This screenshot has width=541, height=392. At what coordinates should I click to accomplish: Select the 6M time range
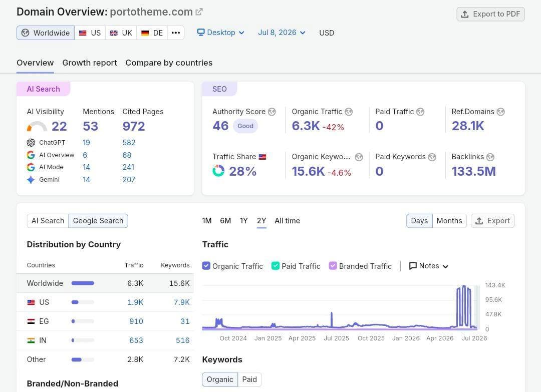(225, 221)
